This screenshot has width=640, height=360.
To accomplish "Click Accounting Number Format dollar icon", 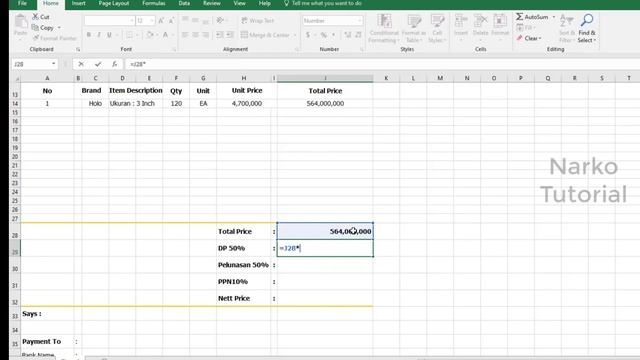I will click(308, 35).
